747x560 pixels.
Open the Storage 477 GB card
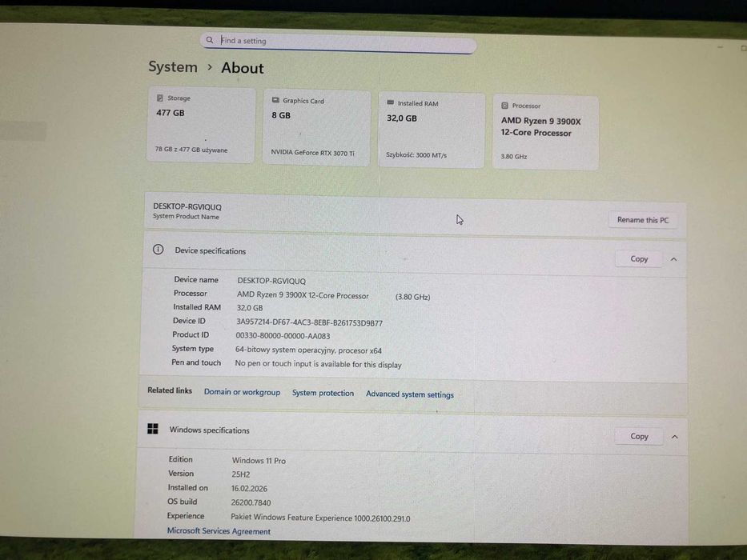click(201, 125)
